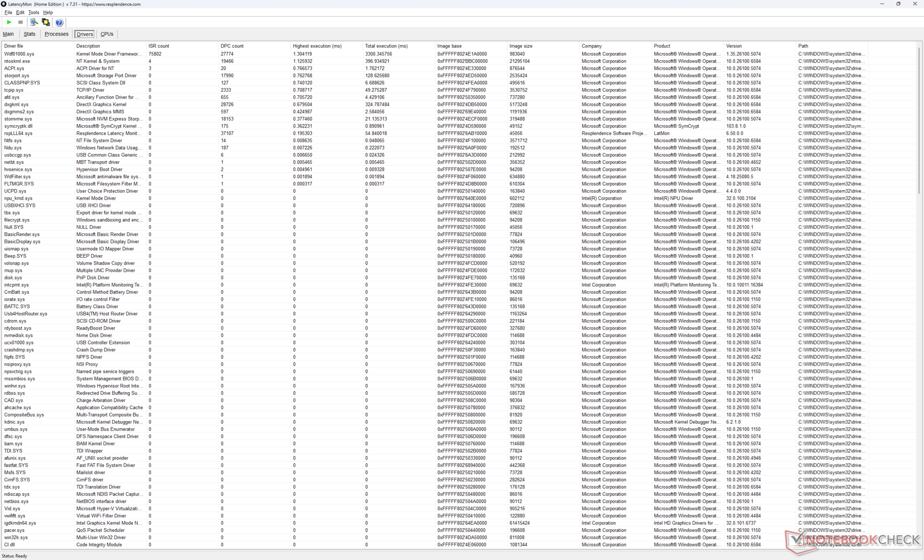Sort by Highest execution (ms) column header
The width and height of the screenshot is (924, 560).
coord(317,46)
